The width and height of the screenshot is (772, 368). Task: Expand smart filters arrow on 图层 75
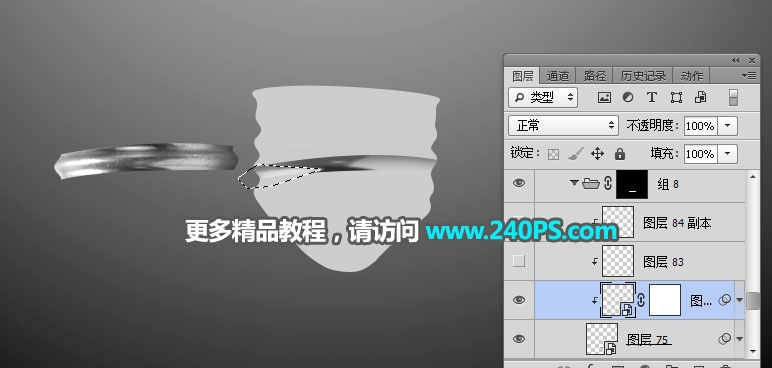(740, 339)
